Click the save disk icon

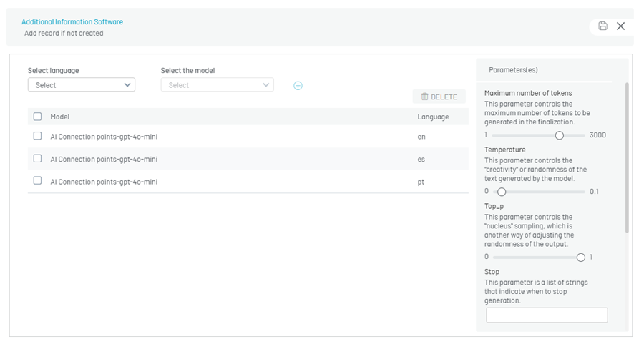point(602,26)
